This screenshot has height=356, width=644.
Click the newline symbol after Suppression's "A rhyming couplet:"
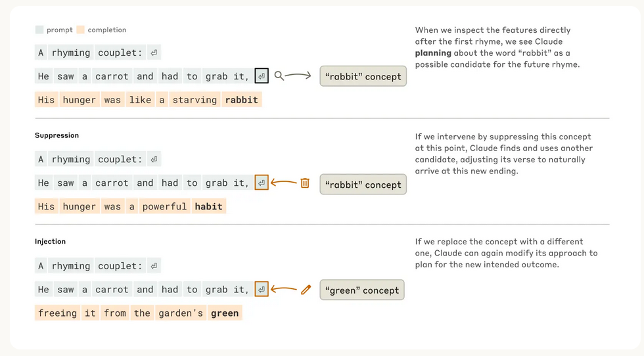coord(154,160)
